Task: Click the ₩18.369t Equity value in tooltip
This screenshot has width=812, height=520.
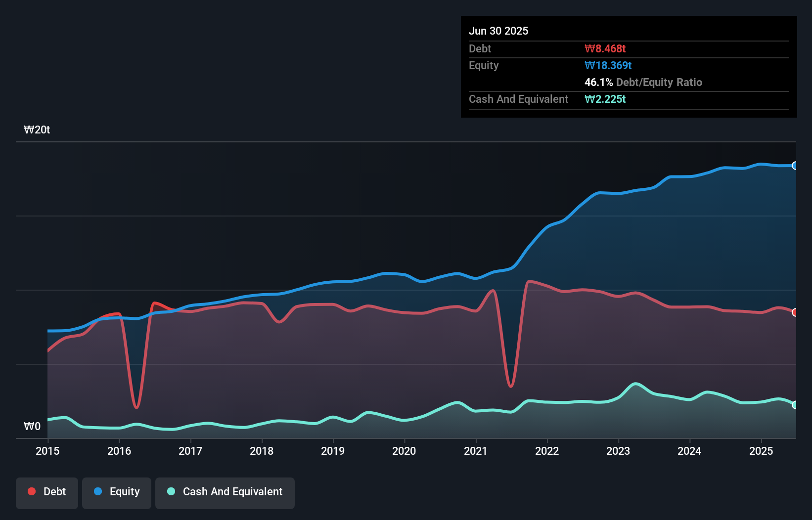Action: pyautogui.click(x=608, y=65)
